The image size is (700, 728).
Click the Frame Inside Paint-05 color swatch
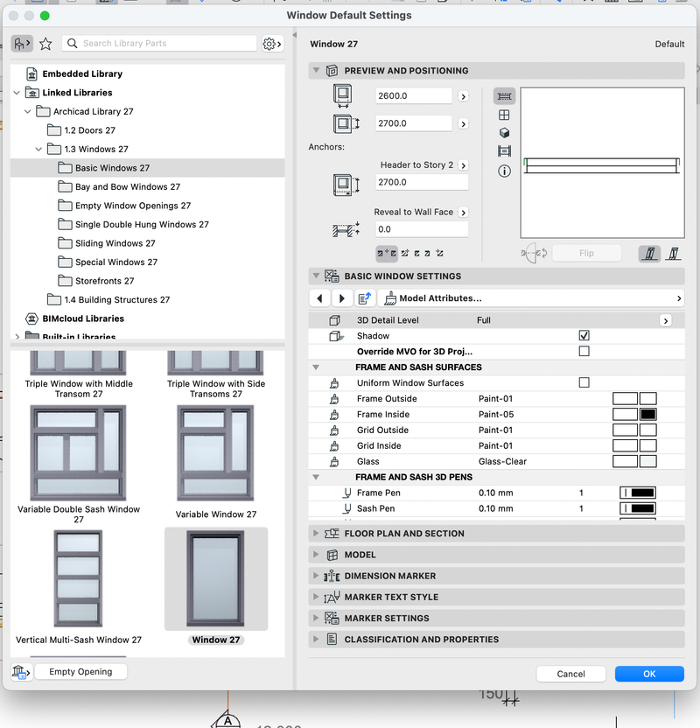[x=649, y=414]
